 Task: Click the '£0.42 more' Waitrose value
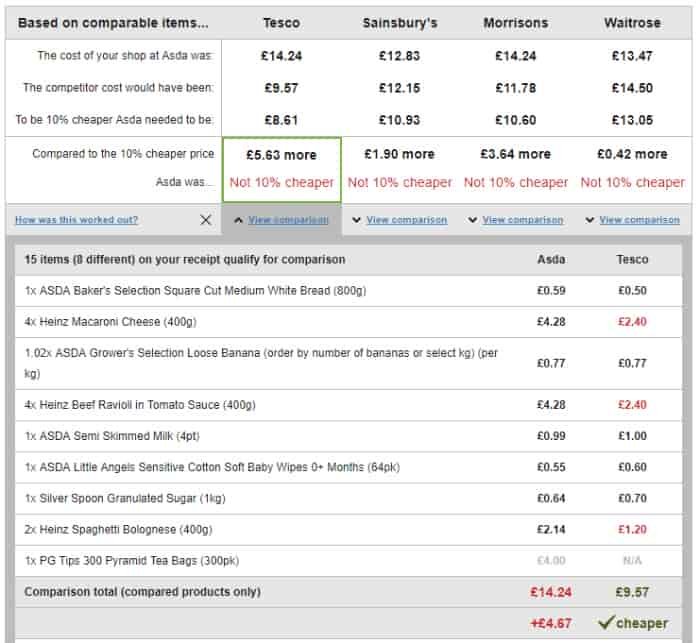tap(632, 154)
